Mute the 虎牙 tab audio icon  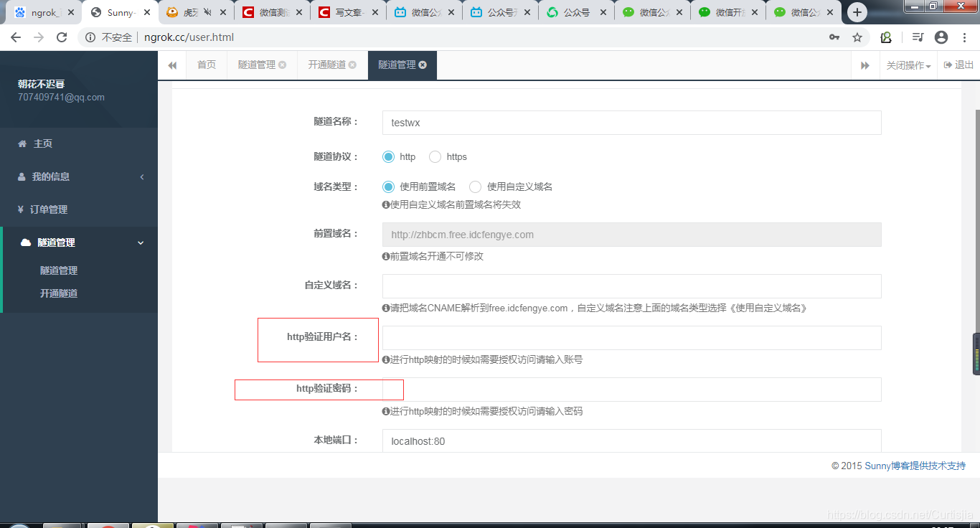[207, 12]
